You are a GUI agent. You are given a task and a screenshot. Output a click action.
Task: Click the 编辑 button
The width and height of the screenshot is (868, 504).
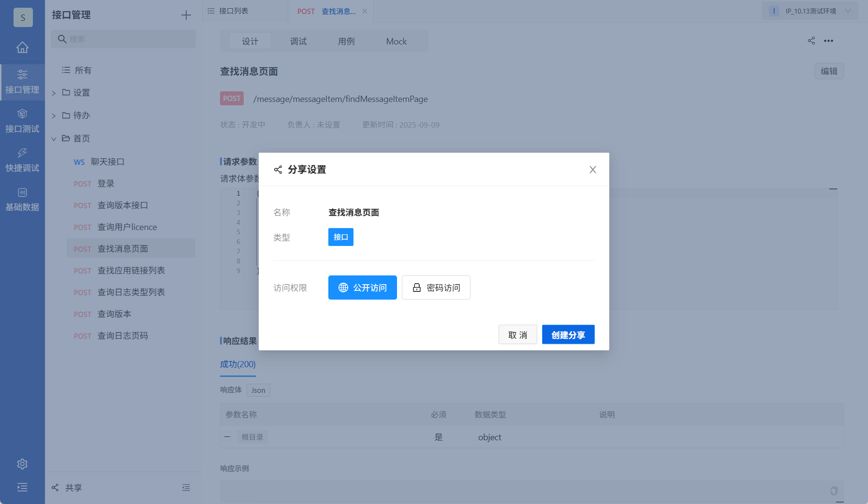pyautogui.click(x=829, y=71)
